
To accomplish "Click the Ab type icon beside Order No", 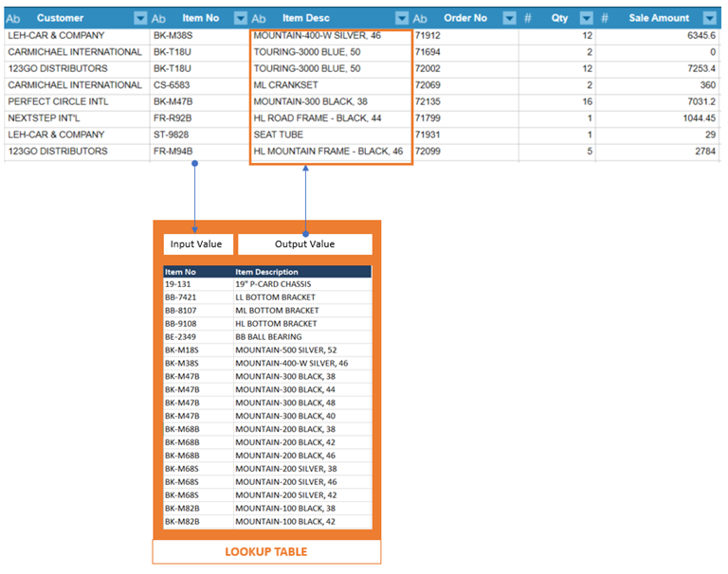I will [420, 19].
